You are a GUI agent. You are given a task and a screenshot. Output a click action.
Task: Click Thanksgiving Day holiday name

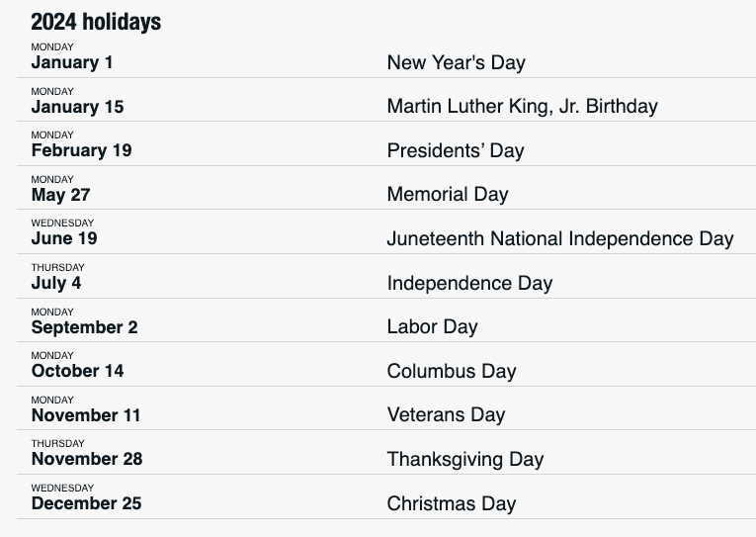tap(465, 459)
